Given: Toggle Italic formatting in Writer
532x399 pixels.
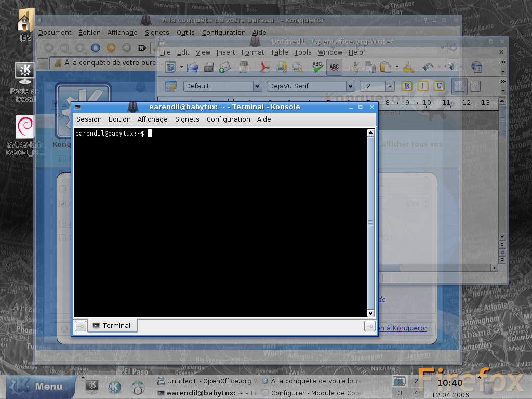Looking at the screenshot, I should tap(422, 86).
